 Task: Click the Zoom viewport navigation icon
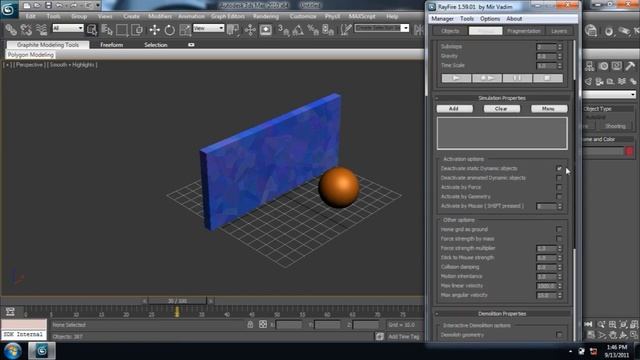click(601, 324)
